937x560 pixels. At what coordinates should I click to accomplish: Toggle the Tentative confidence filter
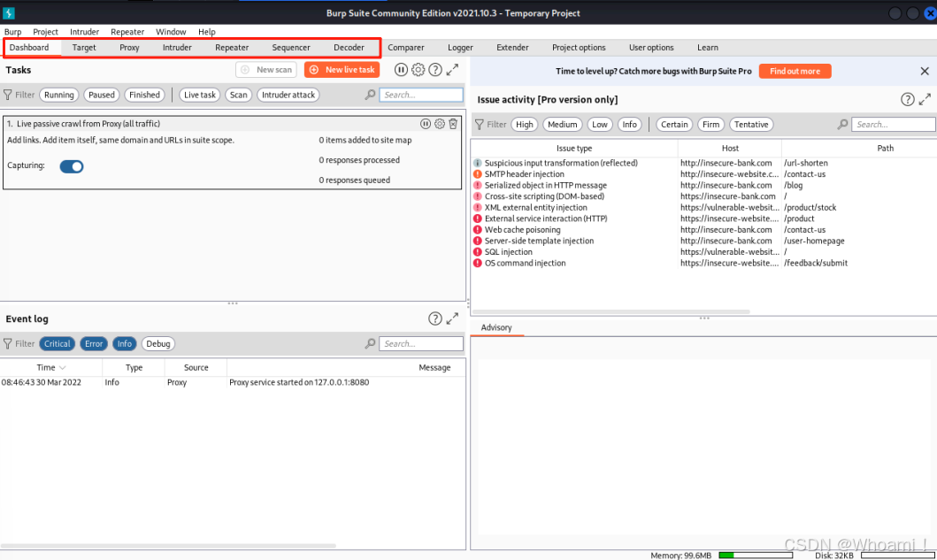tap(751, 125)
